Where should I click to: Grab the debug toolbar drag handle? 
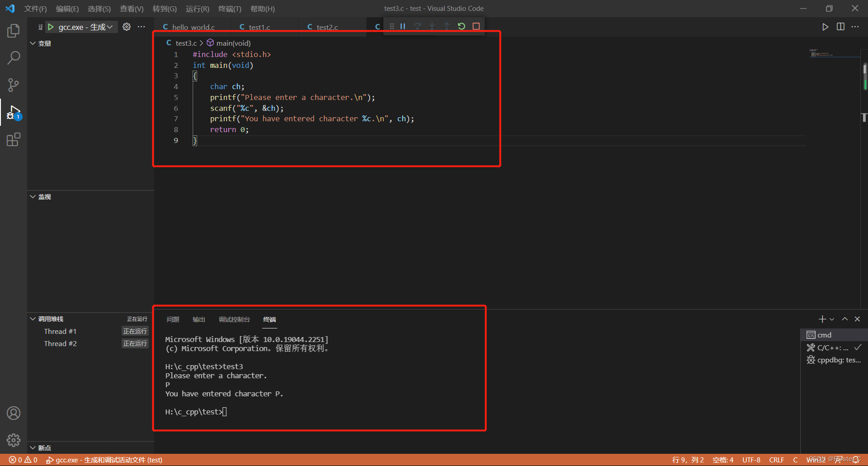tap(392, 26)
